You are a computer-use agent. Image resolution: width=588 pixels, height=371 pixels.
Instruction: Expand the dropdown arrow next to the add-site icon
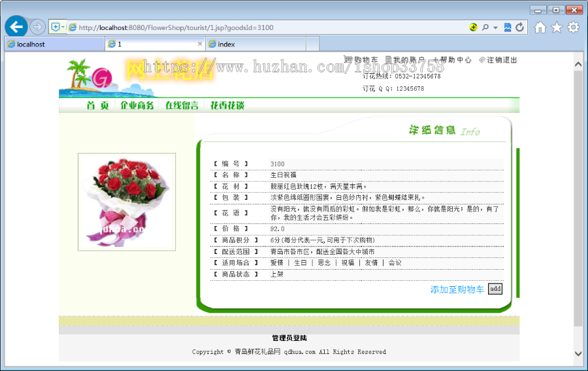63,27
